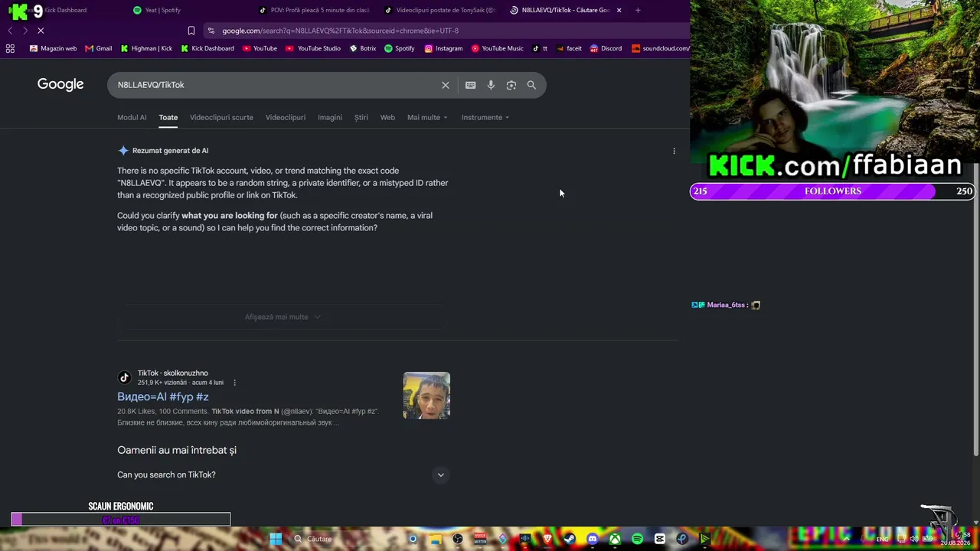
Task: Open the 'Videoclipuri' results tab
Action: click(286, 117)
